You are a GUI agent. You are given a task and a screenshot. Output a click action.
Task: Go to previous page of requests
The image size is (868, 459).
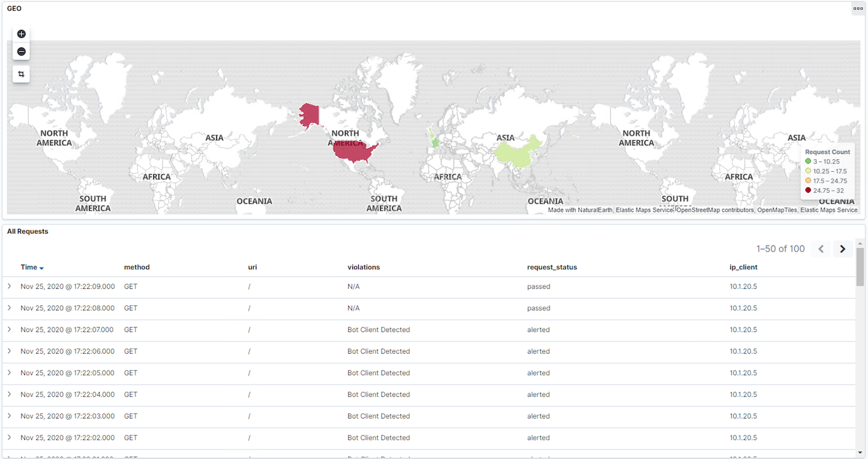(x=821, y=249)
